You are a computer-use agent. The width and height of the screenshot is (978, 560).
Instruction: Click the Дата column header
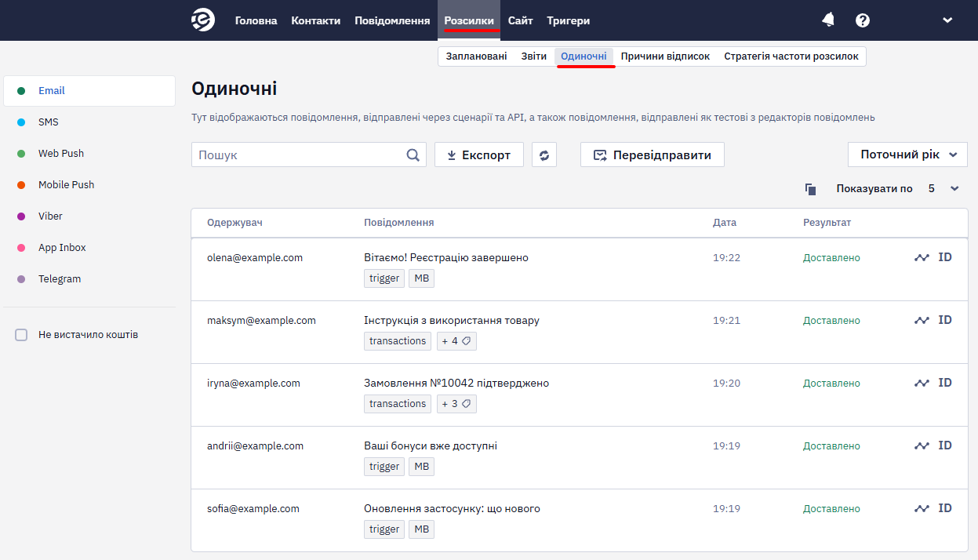pyautogui.click(x=725, y=223)
